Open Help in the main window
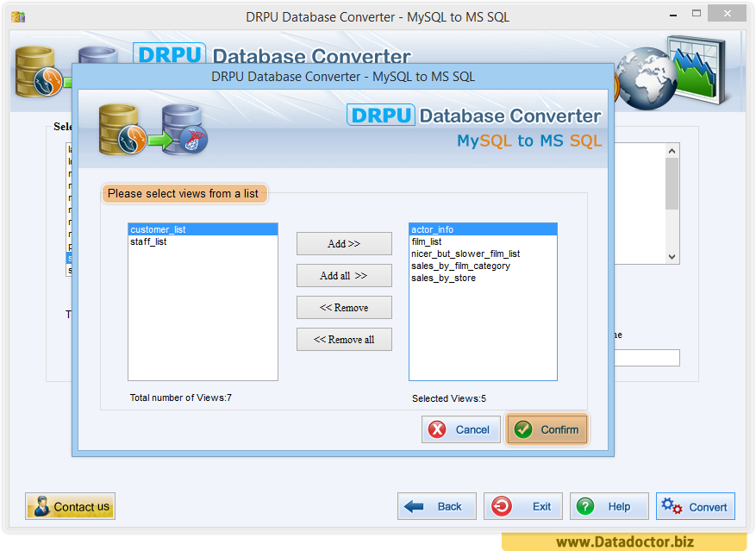 tap(609, 506)
